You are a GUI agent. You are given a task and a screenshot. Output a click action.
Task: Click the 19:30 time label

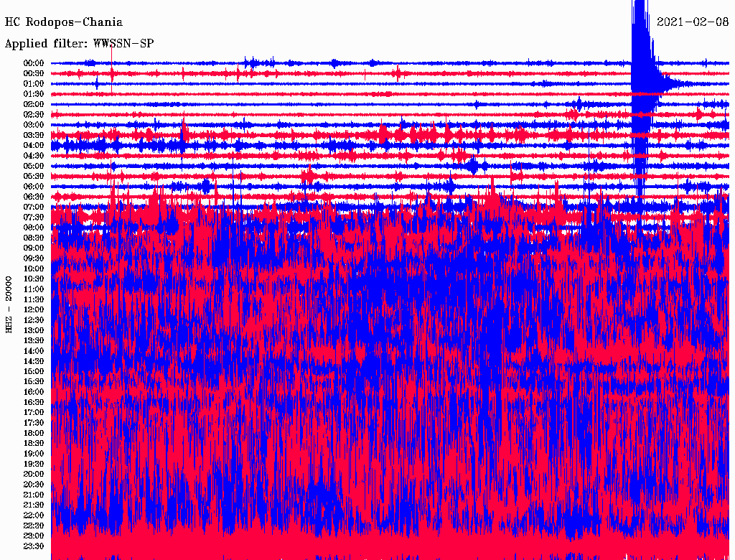[34, 464]
